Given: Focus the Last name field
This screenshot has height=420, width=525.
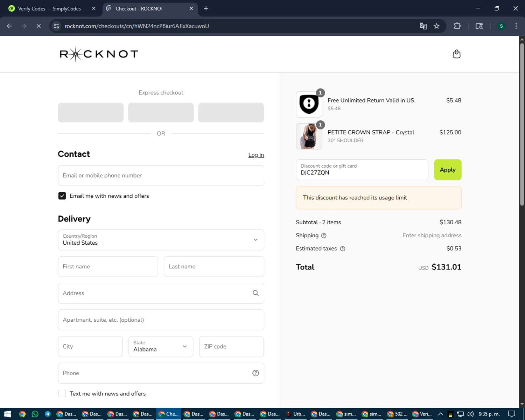Looking at the screenshot, I should pos(214,266).
